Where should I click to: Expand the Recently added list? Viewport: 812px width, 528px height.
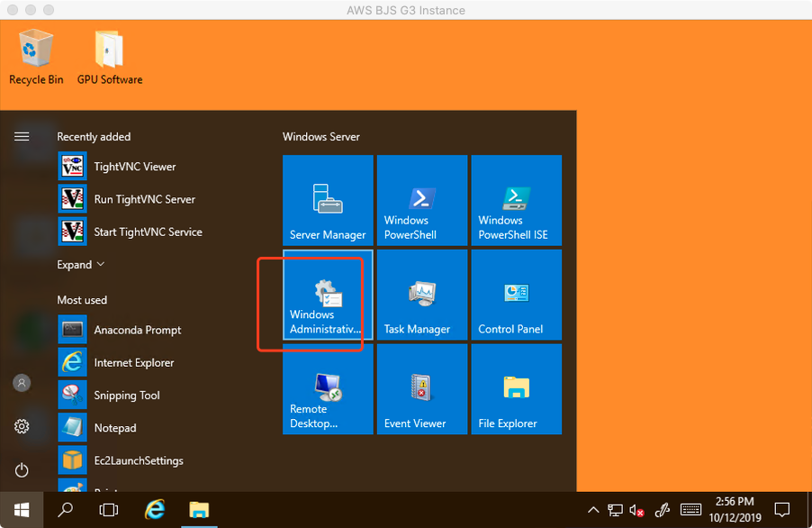[x=81, y=265]
